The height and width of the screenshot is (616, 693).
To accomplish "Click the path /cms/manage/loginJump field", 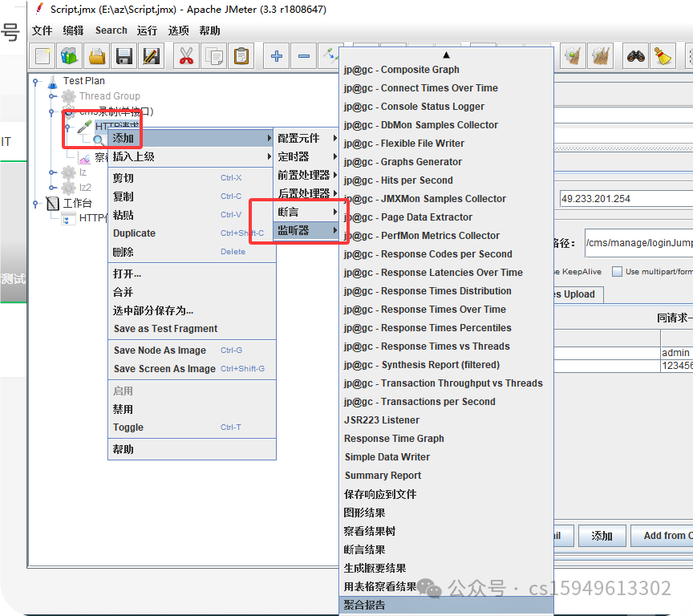I will coord(639,243).
